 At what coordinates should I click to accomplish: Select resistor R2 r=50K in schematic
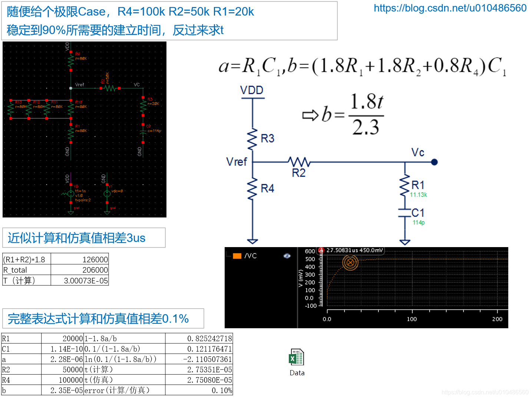click(110, 88)
